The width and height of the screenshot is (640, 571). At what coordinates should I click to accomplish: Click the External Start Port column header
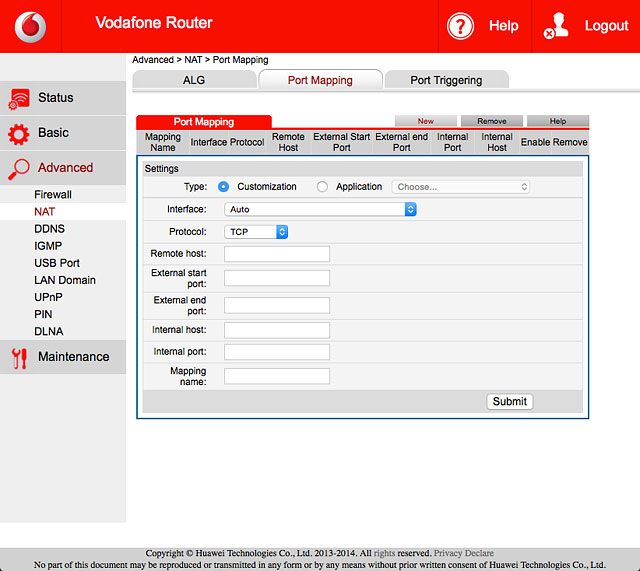(342, 142)
